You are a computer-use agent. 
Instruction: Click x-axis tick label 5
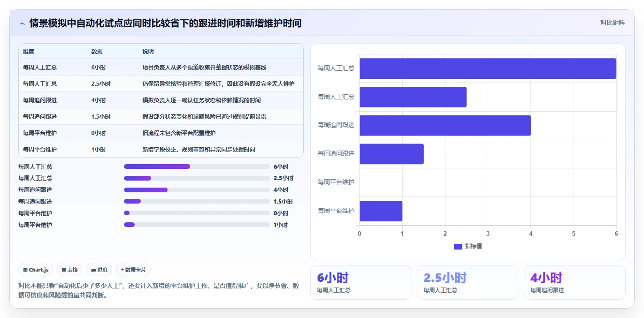(574, 234)
